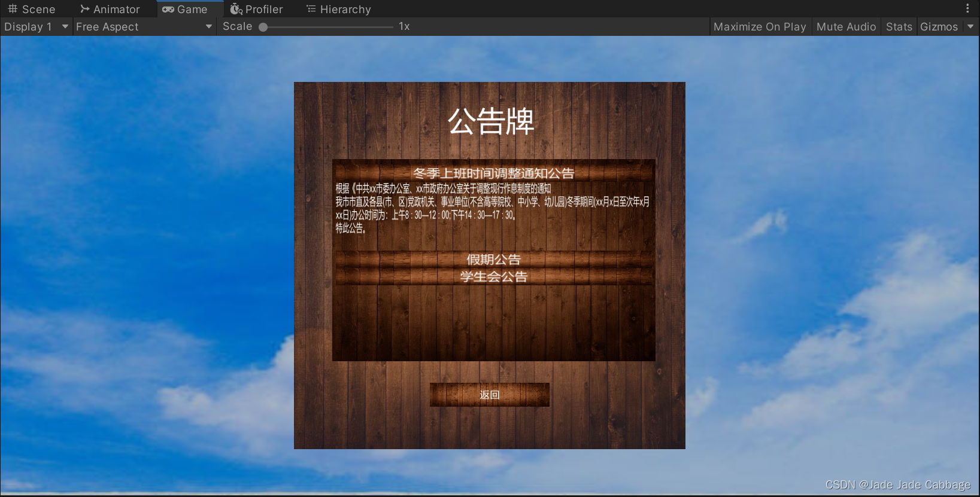Toggle Mute Audio
The width and height of the screenshot is (980, 497).
[x=846, y=27]
